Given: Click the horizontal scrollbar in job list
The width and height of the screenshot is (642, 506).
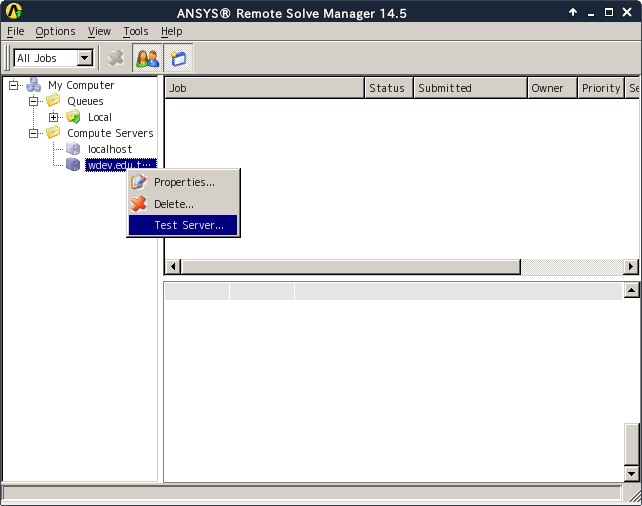Looking at the screenshot, I should coord(350,267).
